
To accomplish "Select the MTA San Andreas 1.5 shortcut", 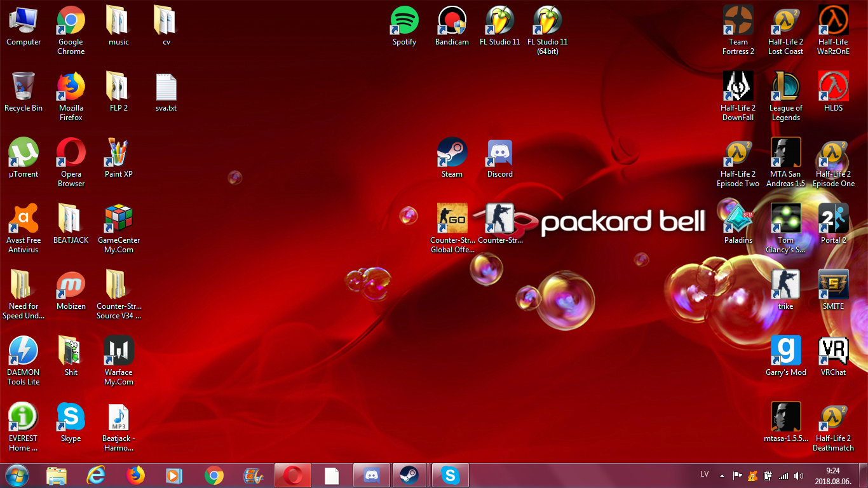I will tap(786, 163).
